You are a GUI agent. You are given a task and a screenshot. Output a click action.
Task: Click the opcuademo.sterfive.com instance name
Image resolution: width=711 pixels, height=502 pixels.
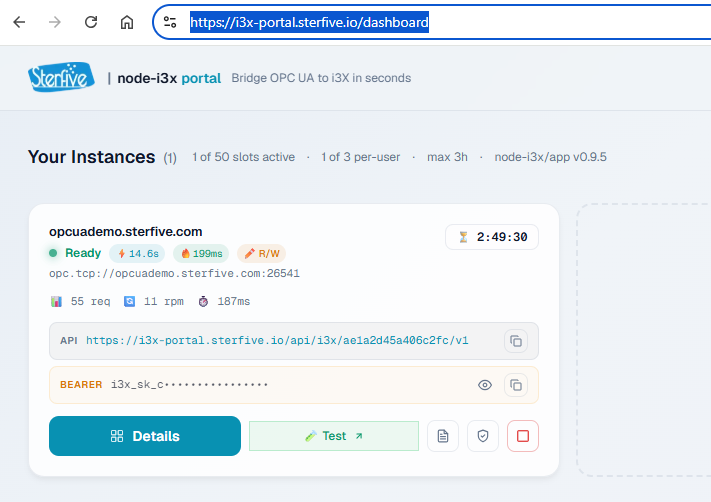(x=126, y=232)
